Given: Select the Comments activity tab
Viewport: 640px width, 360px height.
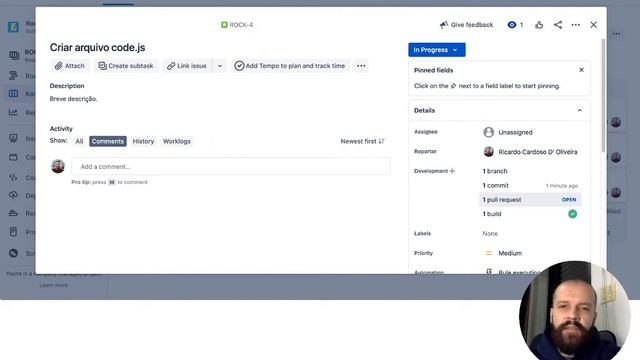Looking at the screenshot, I should pyautogui.click(x=108, y=141).
